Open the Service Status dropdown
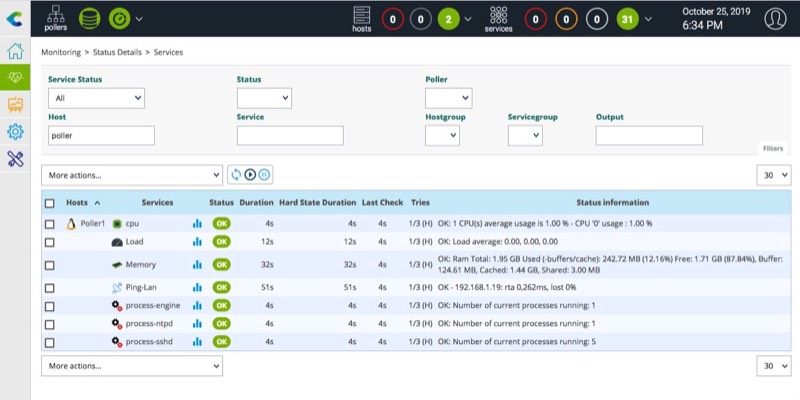This screenshot has width=800, height=400. 96,98
